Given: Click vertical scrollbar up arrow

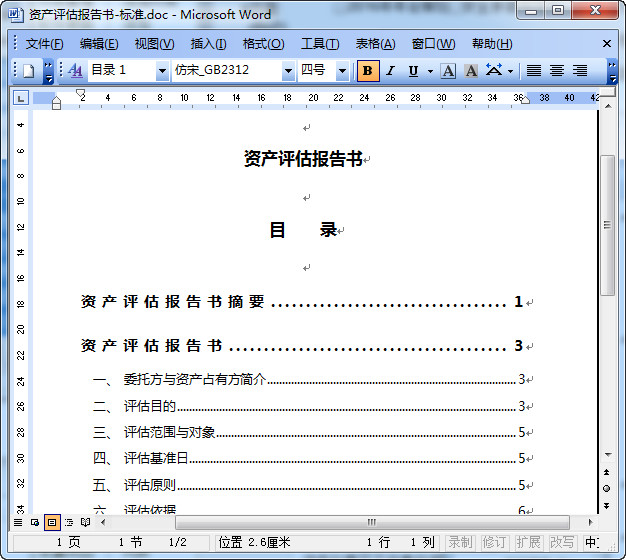Looking at the screenshot, I should tap(608, 106).
